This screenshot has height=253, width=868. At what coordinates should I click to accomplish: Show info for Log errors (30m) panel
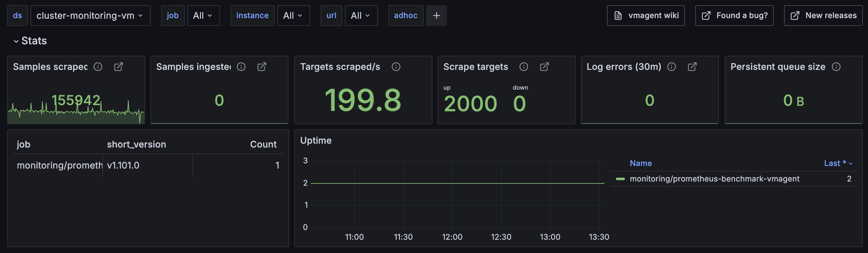tap(671, 67)
